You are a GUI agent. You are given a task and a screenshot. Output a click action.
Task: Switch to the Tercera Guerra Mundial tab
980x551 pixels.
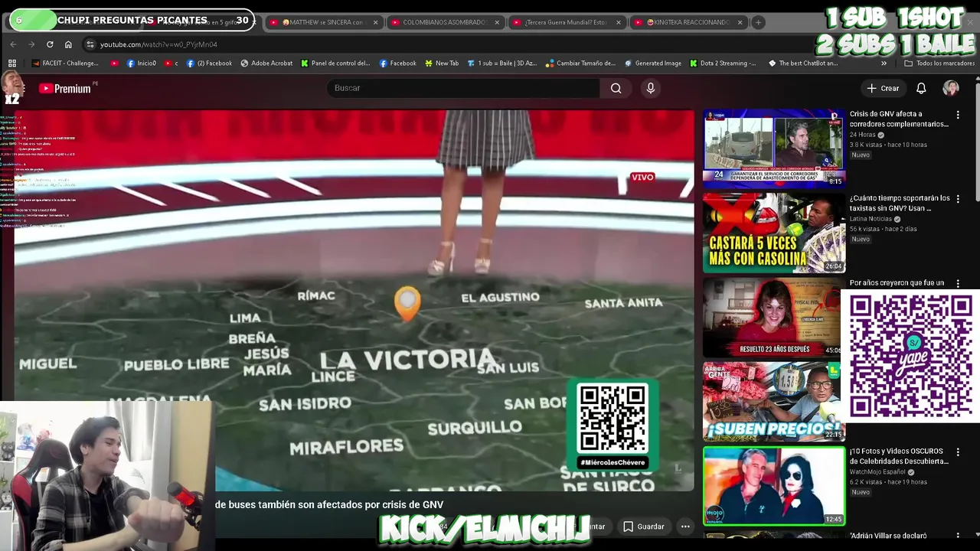coord(567,22)
